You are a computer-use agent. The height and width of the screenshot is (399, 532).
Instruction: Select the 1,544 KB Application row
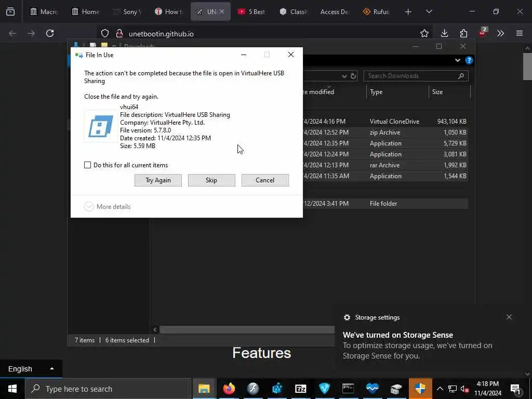[385, 176]
